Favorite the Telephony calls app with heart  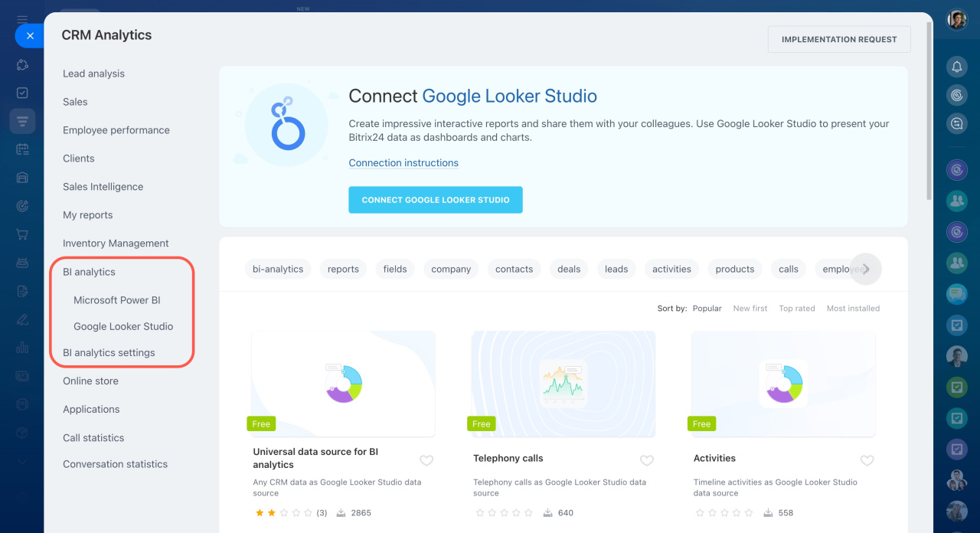click(647, 460)
